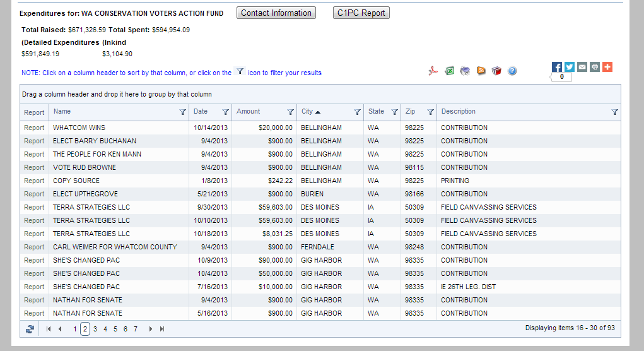The height and width of the screenshot is (351, 644).
Task: Export results as PDF via Acrobat icon
Action: click(433, 71)
